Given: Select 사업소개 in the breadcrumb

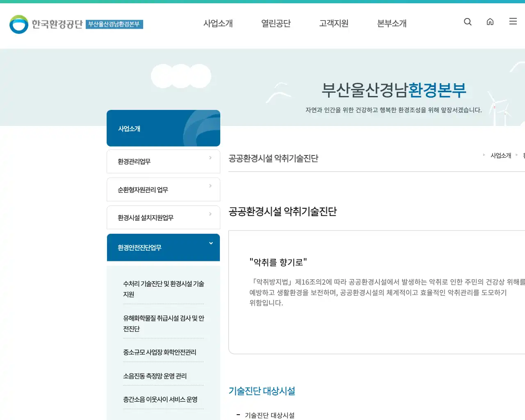Looking at the screenshot, I should (x=501, y=155).
